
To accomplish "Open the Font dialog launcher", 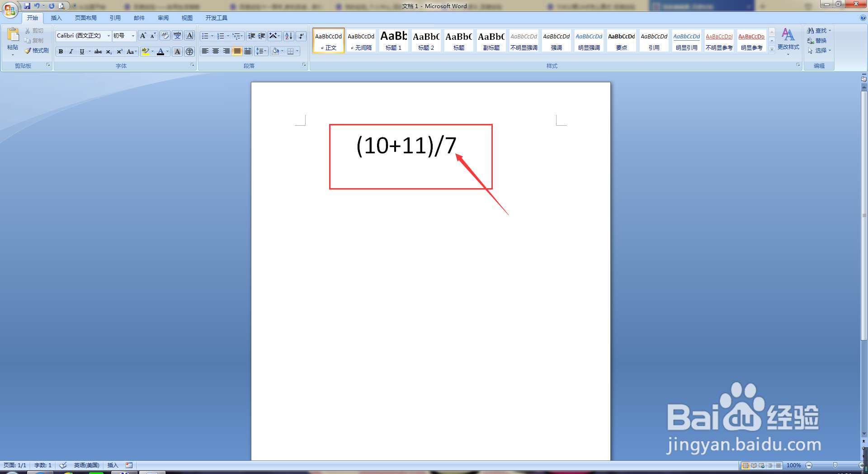I will pos(193,65).
